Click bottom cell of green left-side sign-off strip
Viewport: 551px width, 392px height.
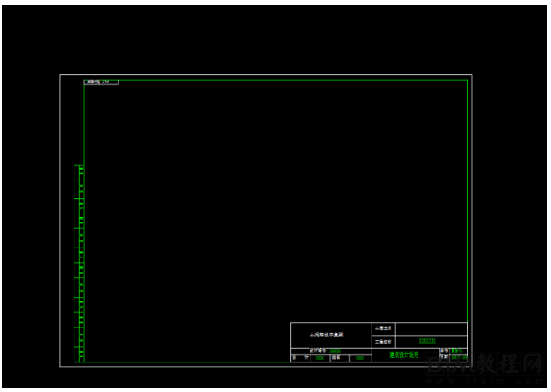pyautogui.click(x=81, y=357)
